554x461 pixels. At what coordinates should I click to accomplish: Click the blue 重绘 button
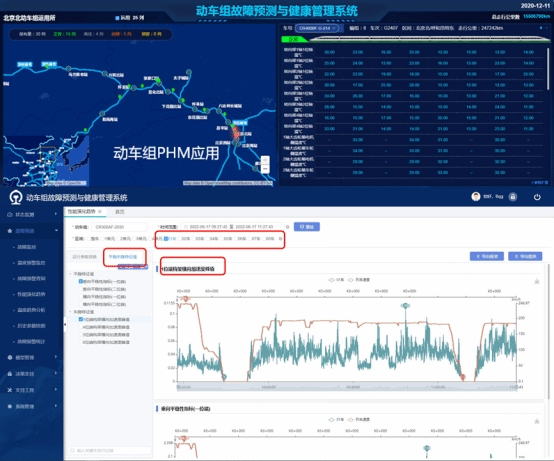(x=307, y=227)
